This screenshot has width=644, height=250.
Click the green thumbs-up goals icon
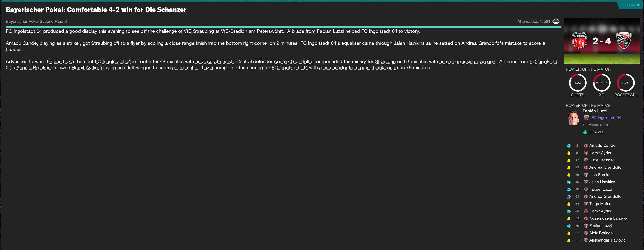(x=585, y=132)
